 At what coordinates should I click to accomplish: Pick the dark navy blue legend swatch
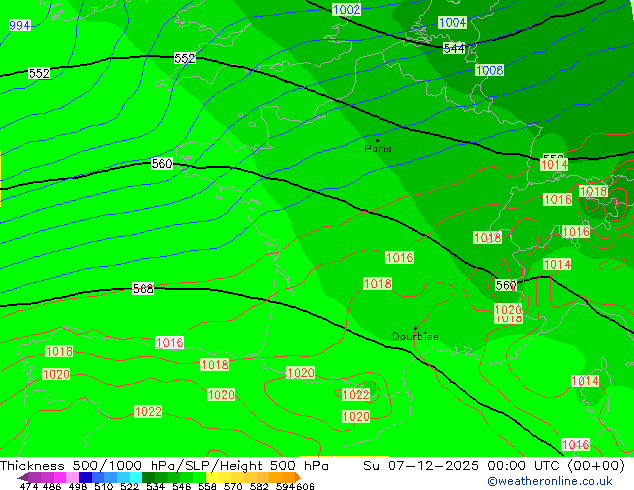click(x=85, y=477)
